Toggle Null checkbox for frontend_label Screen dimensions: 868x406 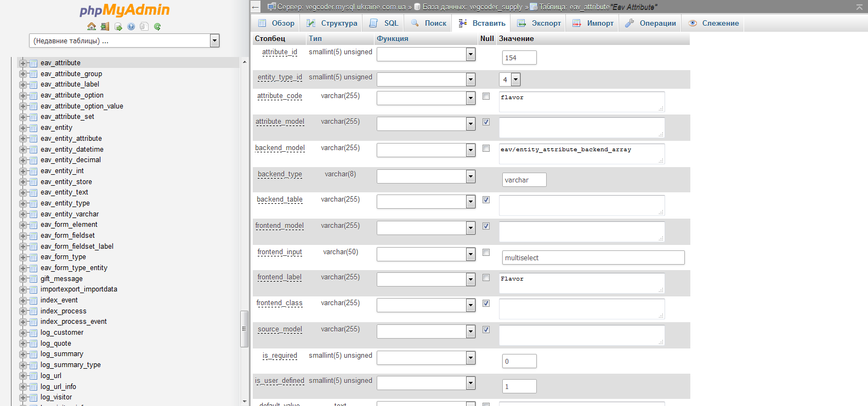(x=486, y=277)
